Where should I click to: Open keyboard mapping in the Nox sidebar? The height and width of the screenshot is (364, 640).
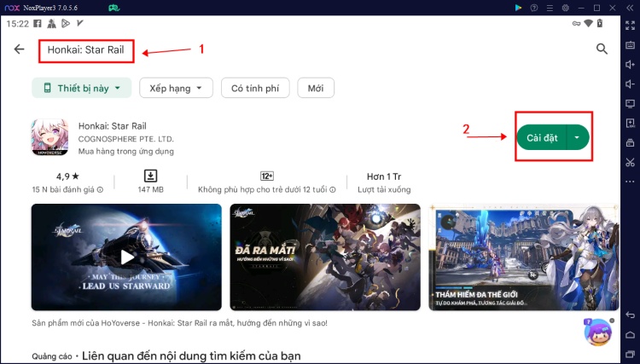[630, 45]
